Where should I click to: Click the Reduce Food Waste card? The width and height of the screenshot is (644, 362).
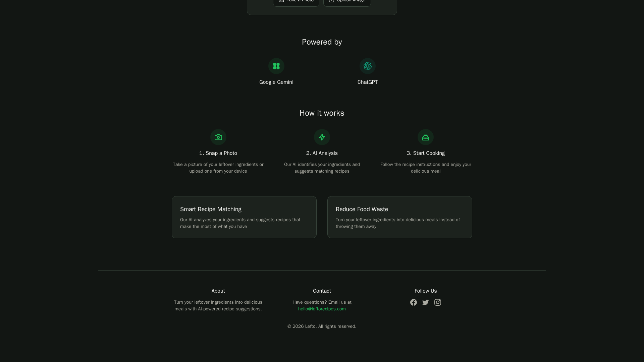(x=399, y=217)
